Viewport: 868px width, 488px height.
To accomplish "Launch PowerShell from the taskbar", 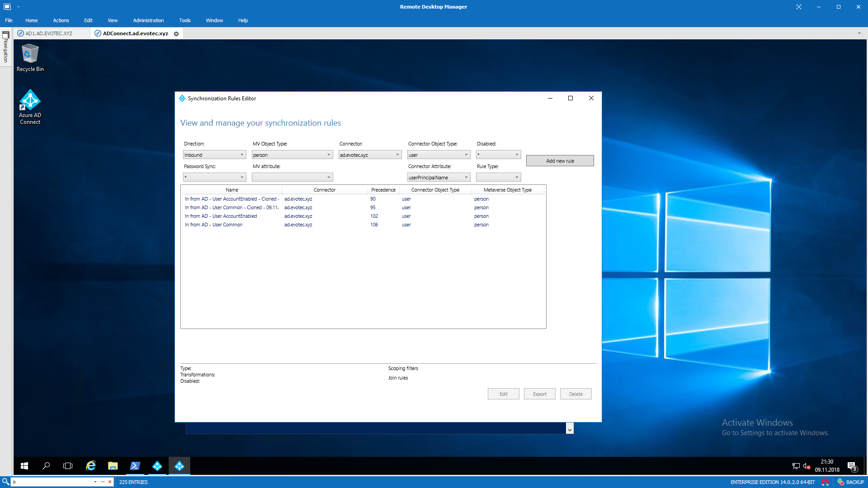I will tap(135, 466).
